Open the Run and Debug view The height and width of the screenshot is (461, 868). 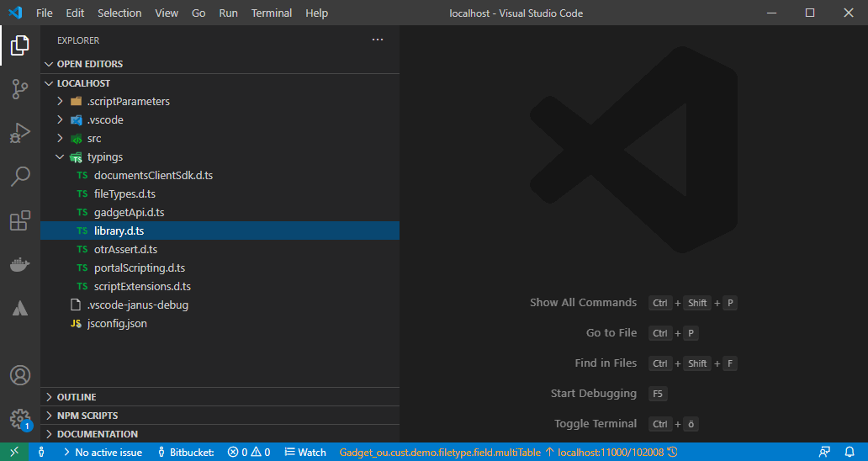point(20,133)
